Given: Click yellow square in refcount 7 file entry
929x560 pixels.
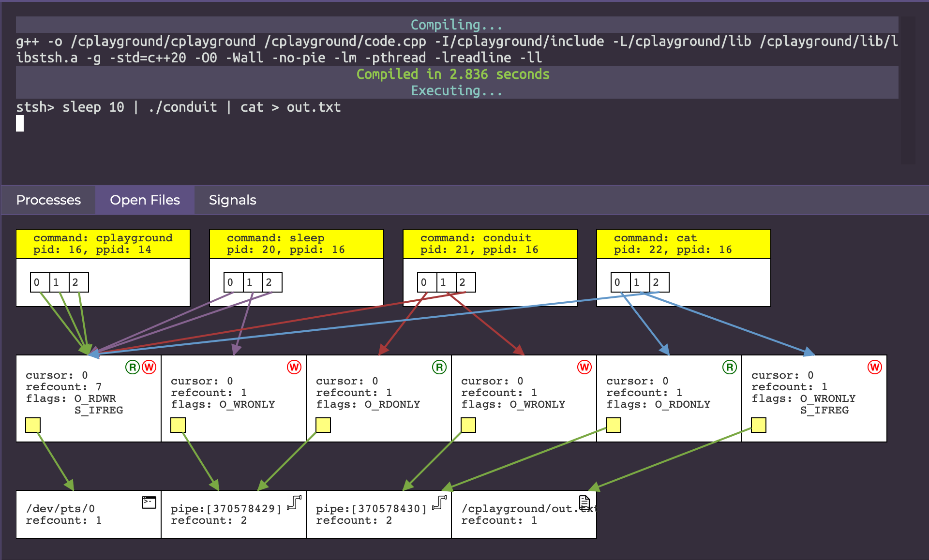Looking at the screenshot, I should (33, 425).
